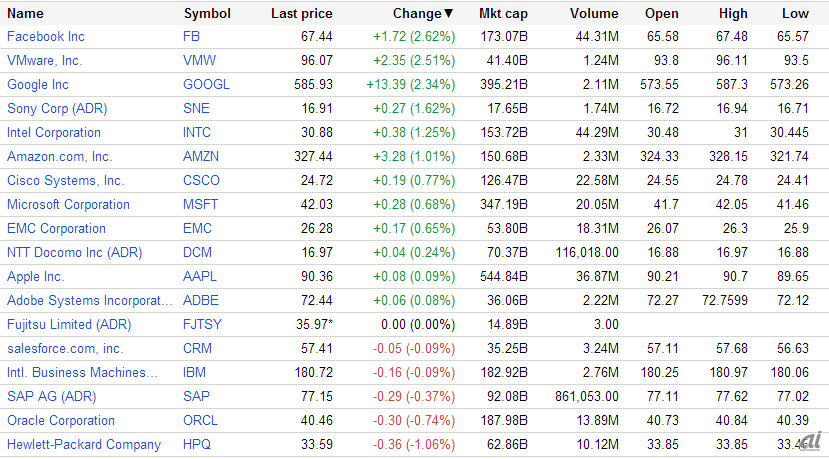Sort by the Last price header
Screen dimensions: 829x459
(302, 13)
